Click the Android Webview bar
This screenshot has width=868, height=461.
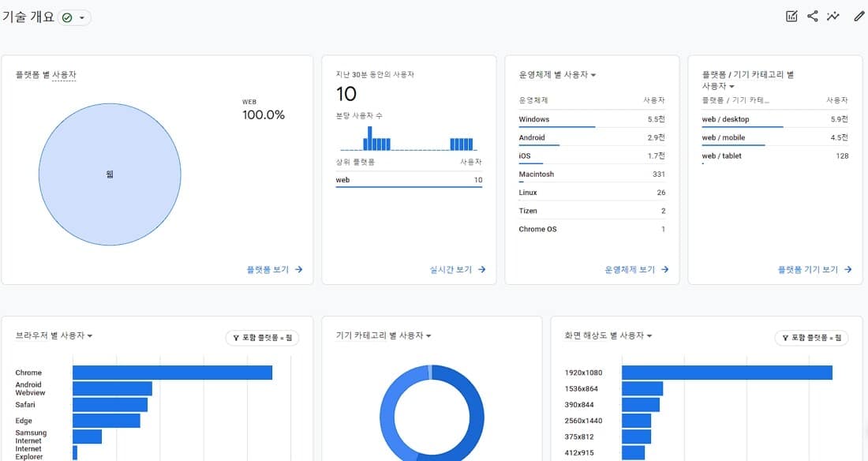[x=112, y=388]
